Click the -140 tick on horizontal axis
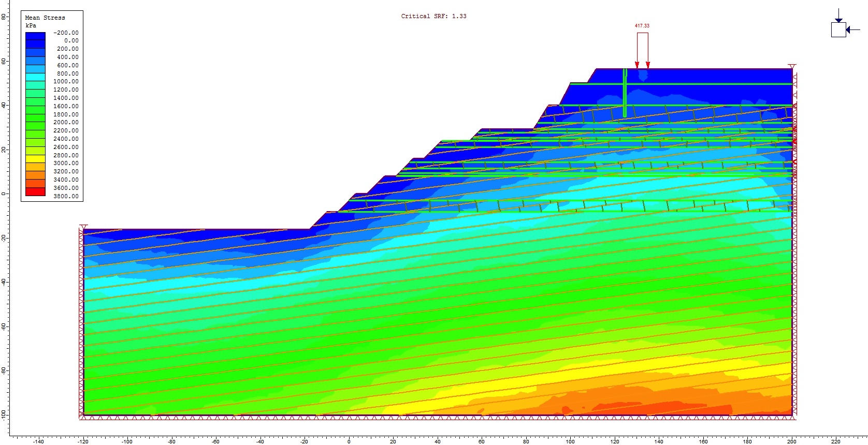The width and height of the screenshot is (868, 445). 38,441
